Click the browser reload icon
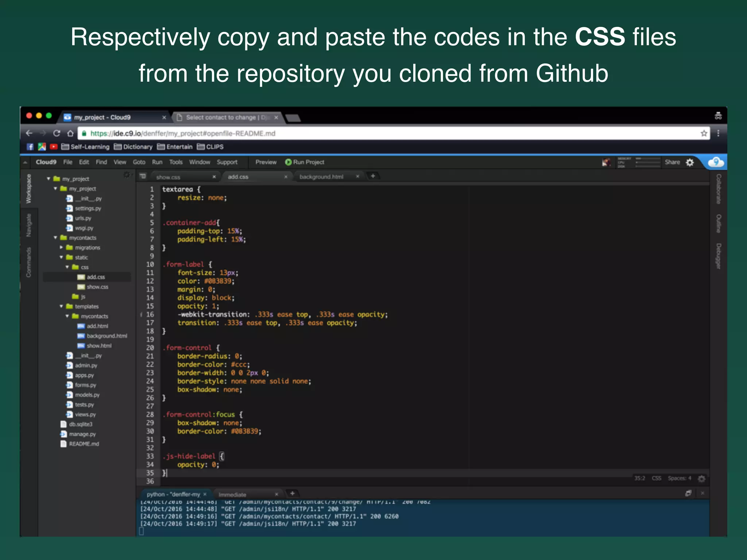Viewport: 747px width, 560px height. pyautogui.click(x=57, y=133)
